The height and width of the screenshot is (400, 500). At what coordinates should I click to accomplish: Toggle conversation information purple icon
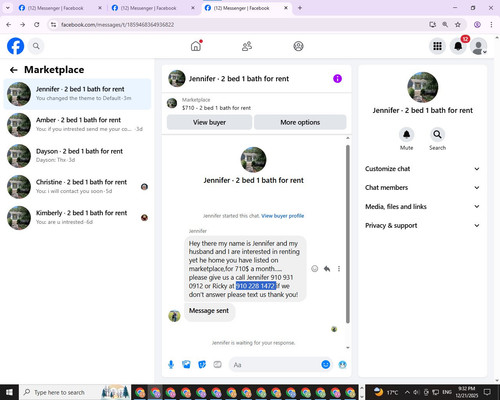pos(337,79)
